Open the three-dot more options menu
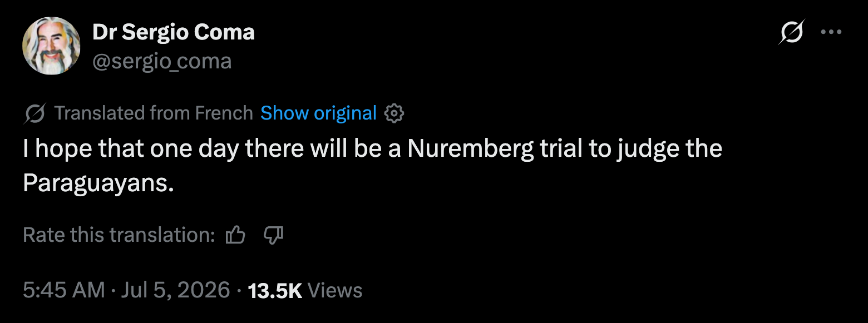The width and height of the screenshot is (868, 323). point(831,32)
